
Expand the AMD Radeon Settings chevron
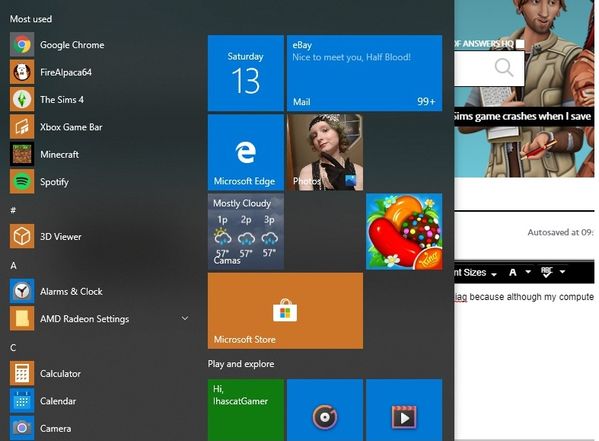tap(185, 318)
